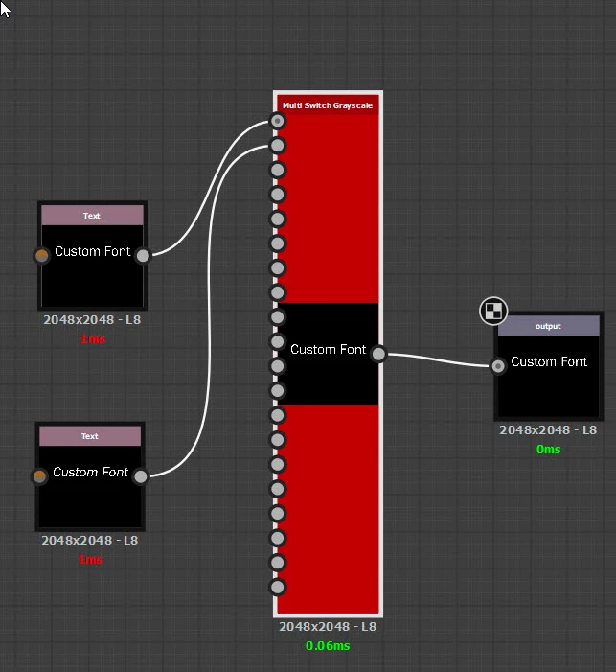Select the Multi Switch Grayscale node header
Viewport: 616px width, 672px height.
[328, 105]
